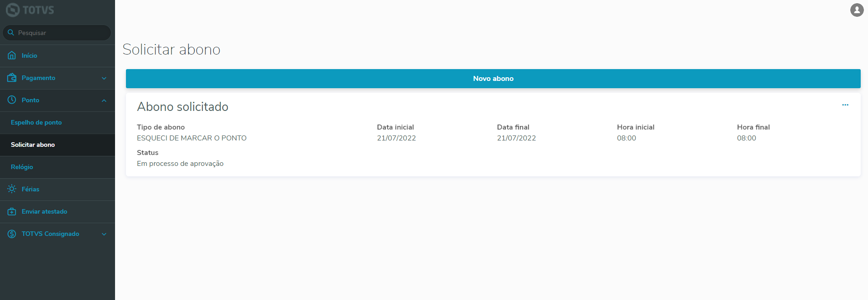The height and width of the screenshot is (300, 868).
Task: Expand the TOTVS Consignado chevron
Action: 104,234
